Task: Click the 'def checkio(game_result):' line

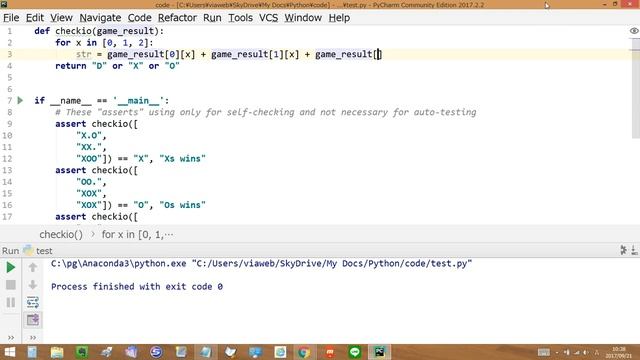Action: point(99,31)
